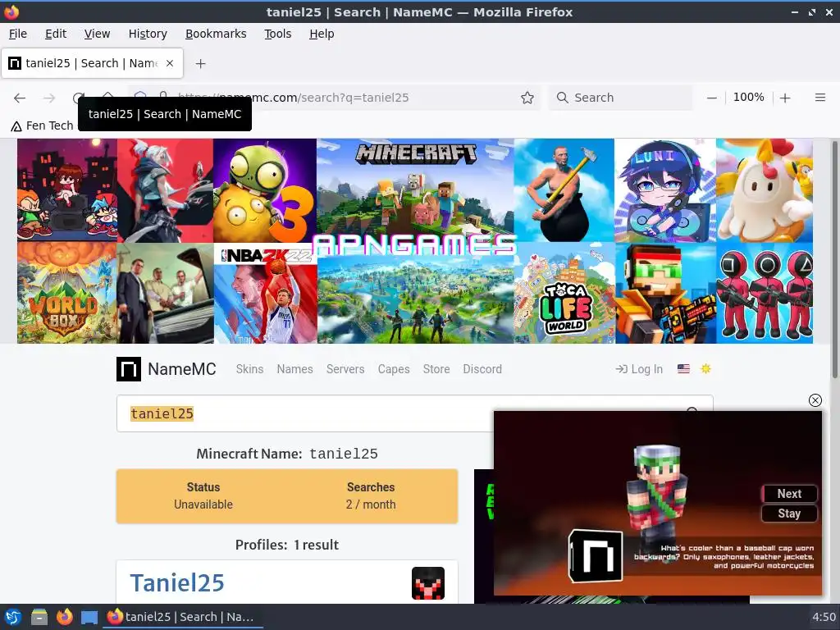
Task: Open the Fen Tech bookmark
Action: click(42, 126)
